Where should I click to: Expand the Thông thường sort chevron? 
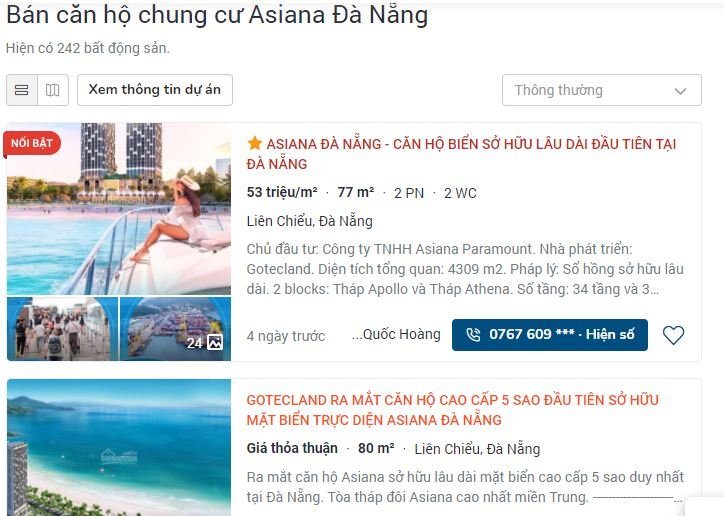click(680, 91)
